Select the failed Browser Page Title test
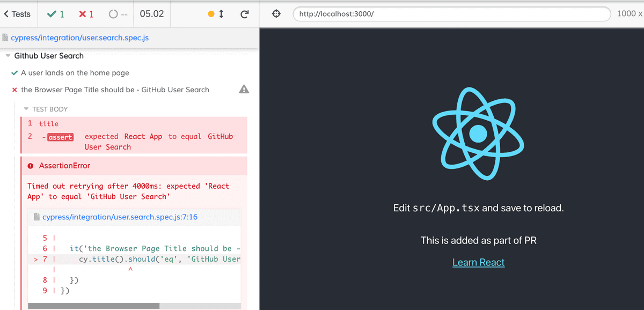 115,90
